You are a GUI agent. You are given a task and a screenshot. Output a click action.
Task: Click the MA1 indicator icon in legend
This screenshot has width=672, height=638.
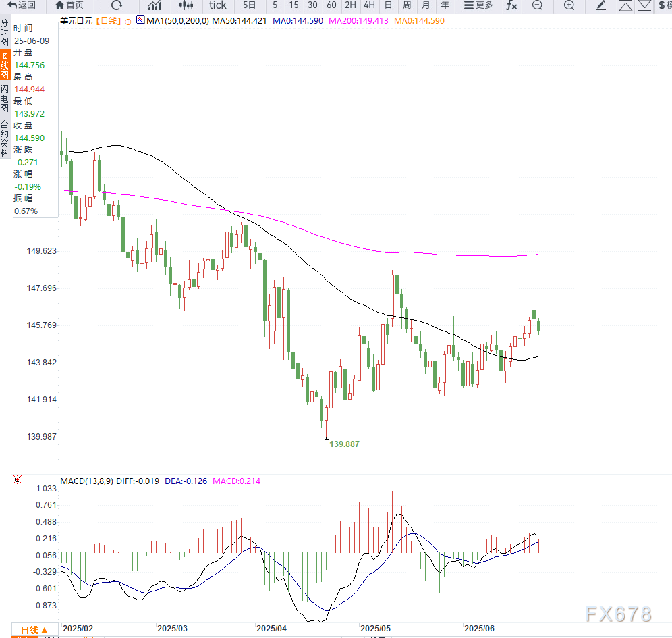tap(140, 20)
